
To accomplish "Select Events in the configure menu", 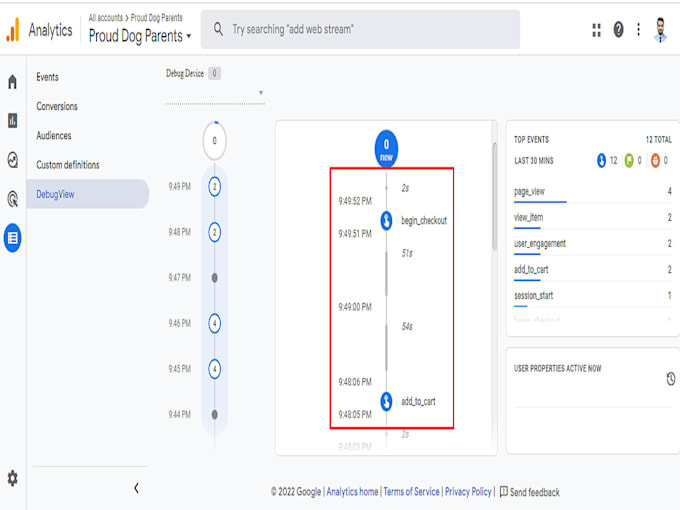I will click(47, 77).
